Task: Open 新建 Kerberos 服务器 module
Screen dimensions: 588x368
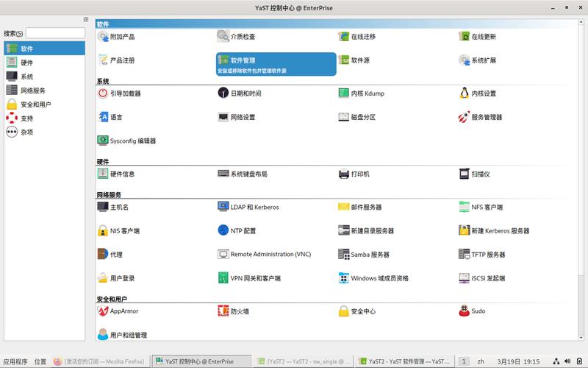Action: [494, 230]
